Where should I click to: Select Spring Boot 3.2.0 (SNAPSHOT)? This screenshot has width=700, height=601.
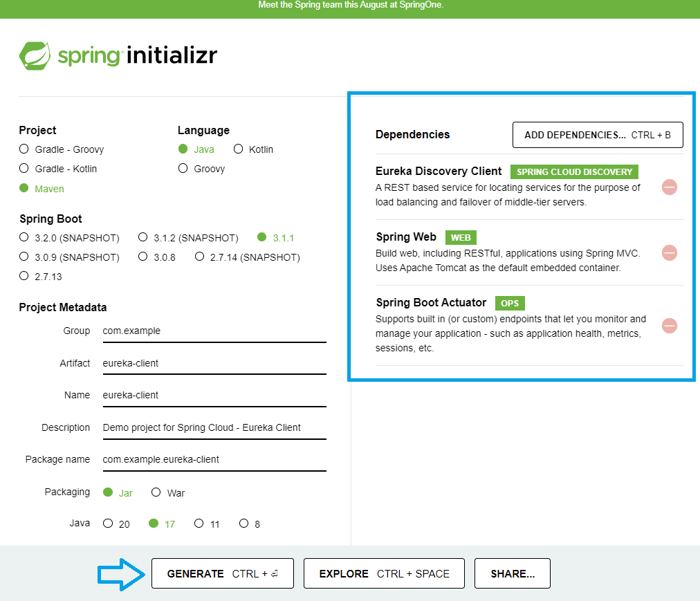click(x=69, y=237)
